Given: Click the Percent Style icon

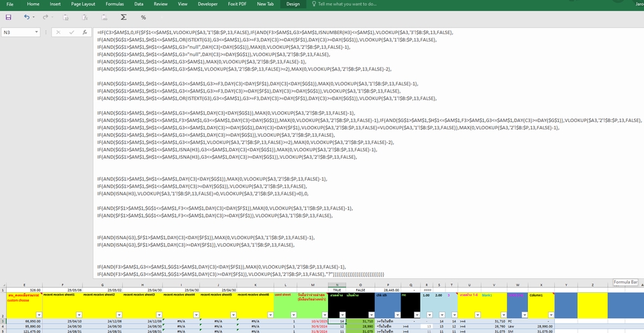Looking at the screenshot, I should (x=143, y=17).
